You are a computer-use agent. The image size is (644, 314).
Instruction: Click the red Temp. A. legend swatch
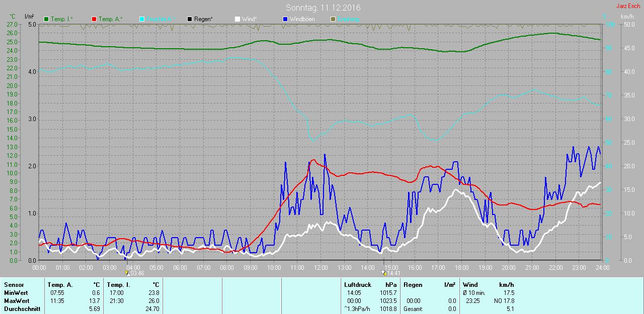[x=94, y=19]
